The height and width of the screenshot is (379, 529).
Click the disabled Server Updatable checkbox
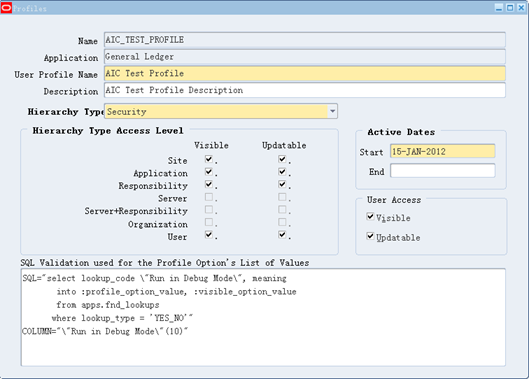282,197
